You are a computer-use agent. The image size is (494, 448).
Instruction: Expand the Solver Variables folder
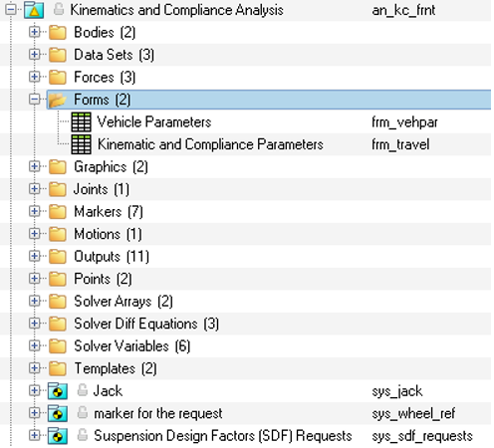[34, 345]
